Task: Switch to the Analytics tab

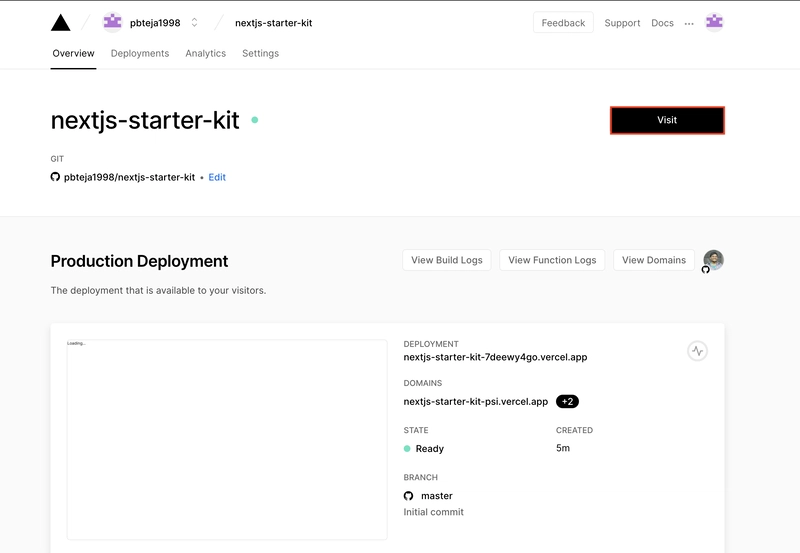Action: coord(206,53)
